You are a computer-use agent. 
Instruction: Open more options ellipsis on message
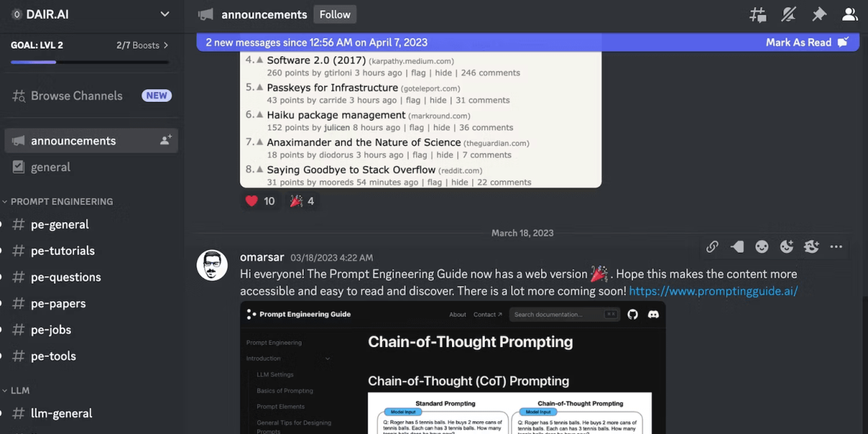836,247
